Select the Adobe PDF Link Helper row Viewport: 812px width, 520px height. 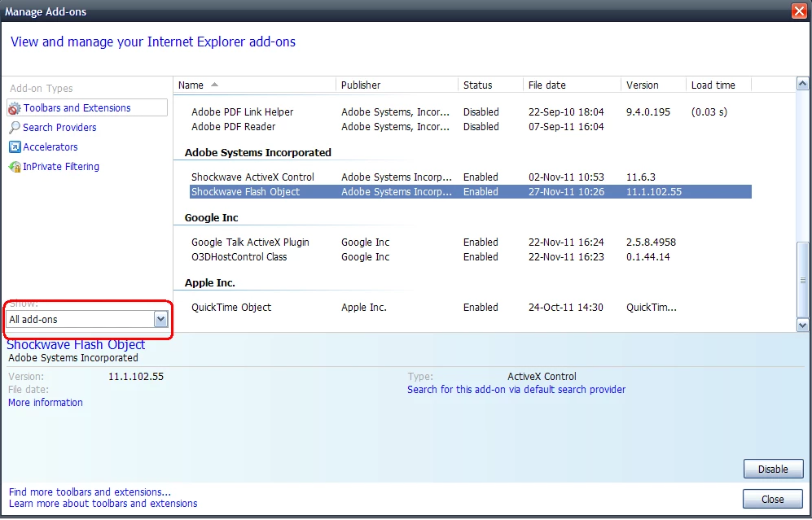pos(470,111)
